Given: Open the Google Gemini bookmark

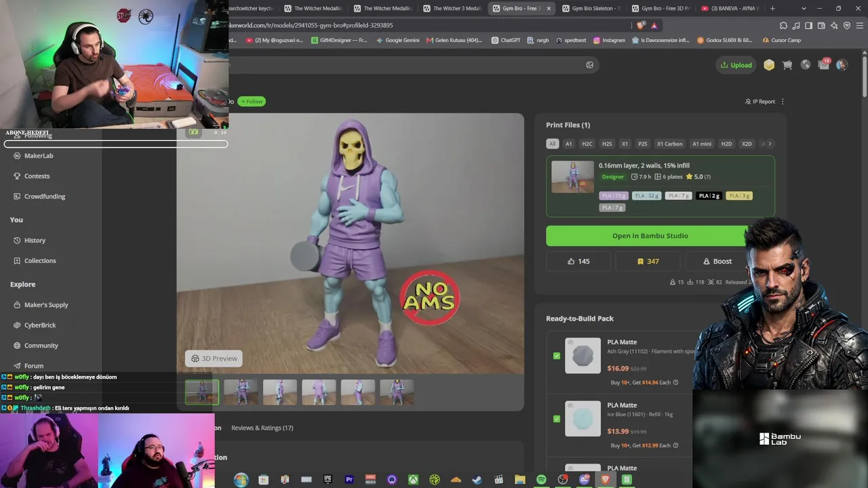Looking at the screenshot, I should pos(397,40).
